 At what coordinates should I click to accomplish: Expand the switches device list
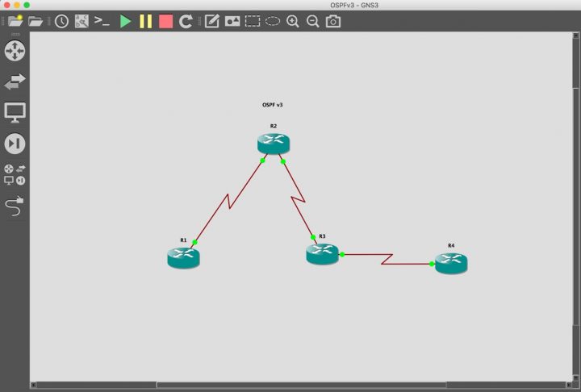point(15,81)
